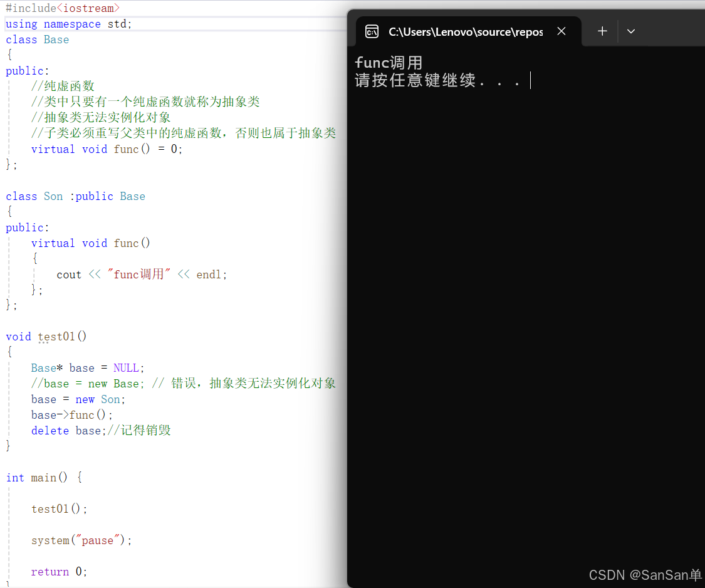Image resolution: width=705 pixels, height=588 pixels.
Task: Click the 'base->func();' line
Action: pyautogui.click(x=72, y=415)
